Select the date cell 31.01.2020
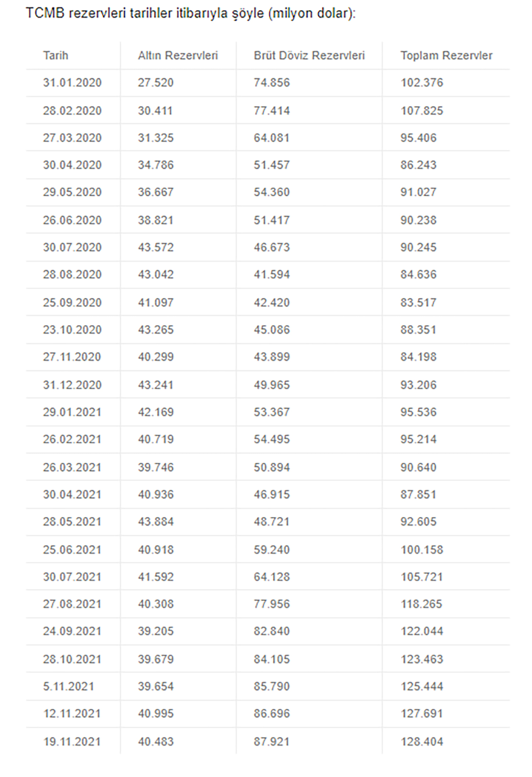 point(72,83)
